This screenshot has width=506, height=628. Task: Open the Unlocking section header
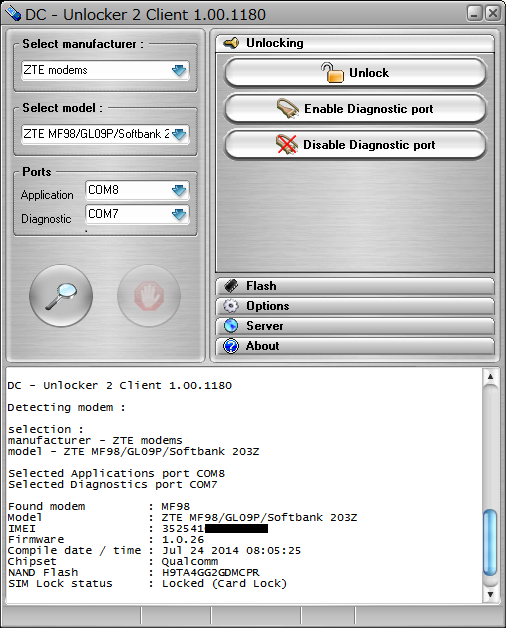[355, 43]
